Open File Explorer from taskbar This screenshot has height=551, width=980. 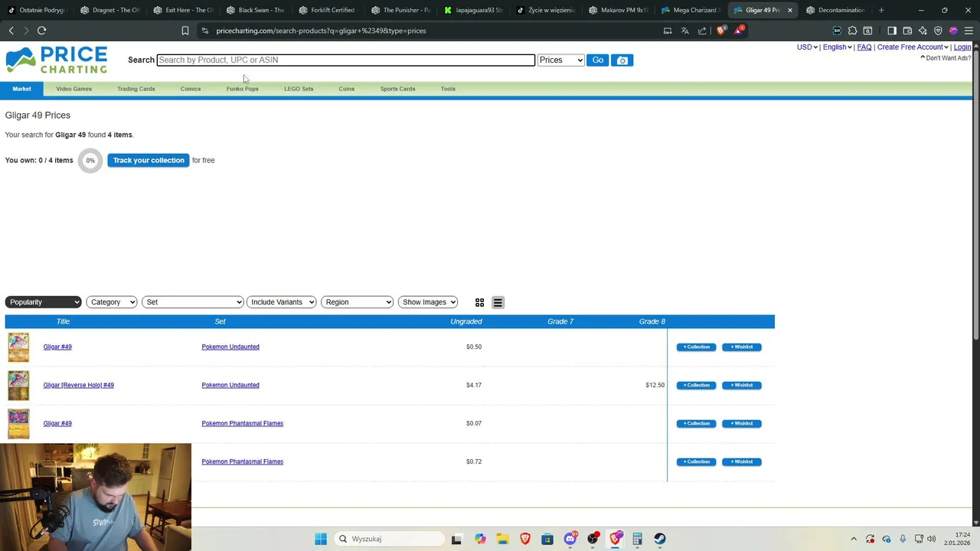click(x=502, y=539)
